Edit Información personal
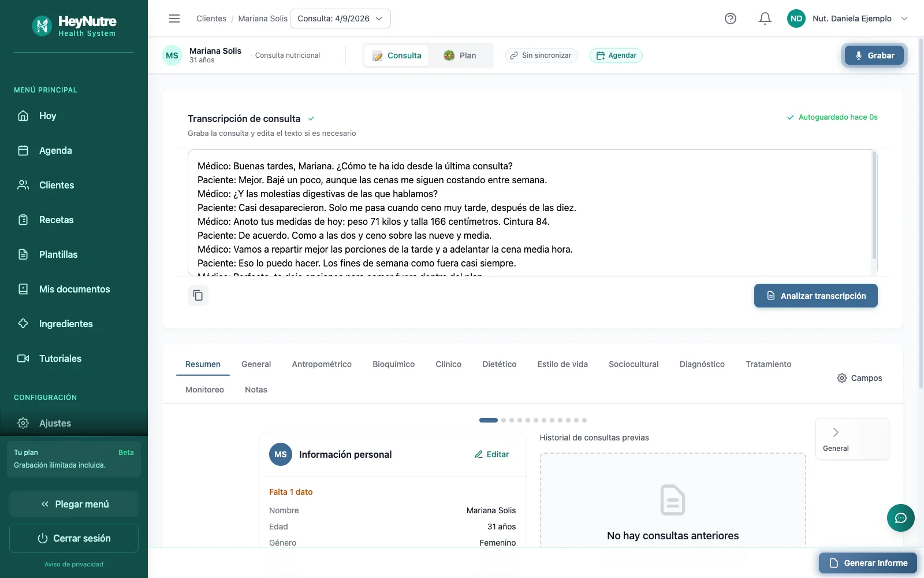Viewport: 924px width, 578px height. (492, 454)
